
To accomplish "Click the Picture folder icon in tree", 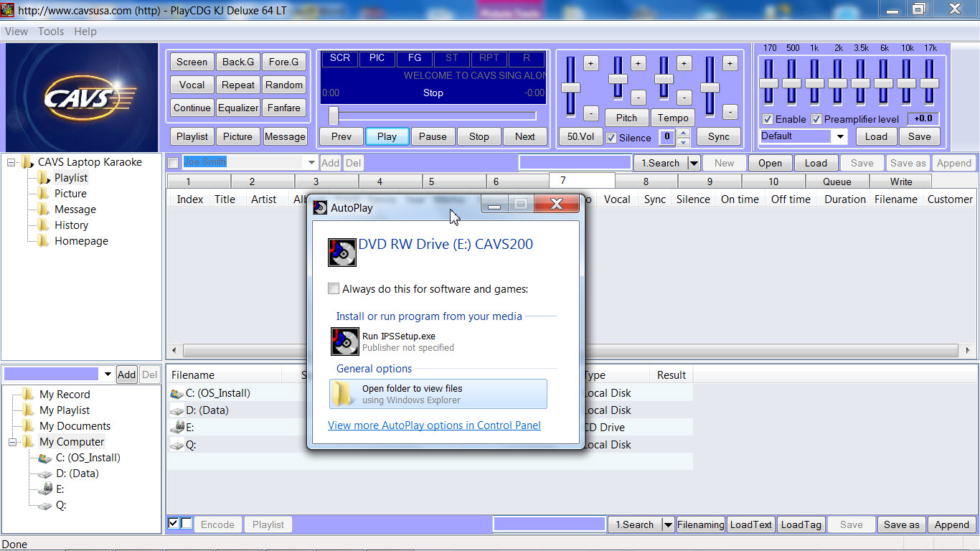I will pos(44,194).
